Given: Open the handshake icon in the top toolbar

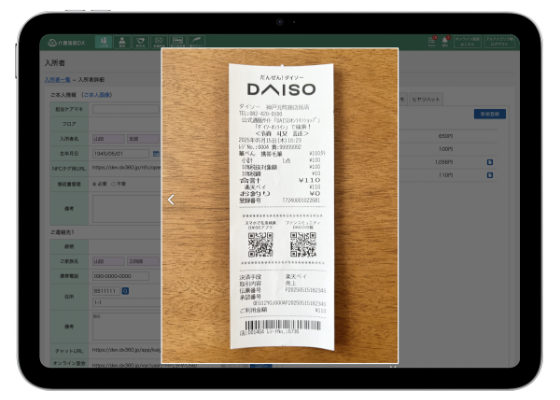Looking at the screenshot, I should (140, 42).
